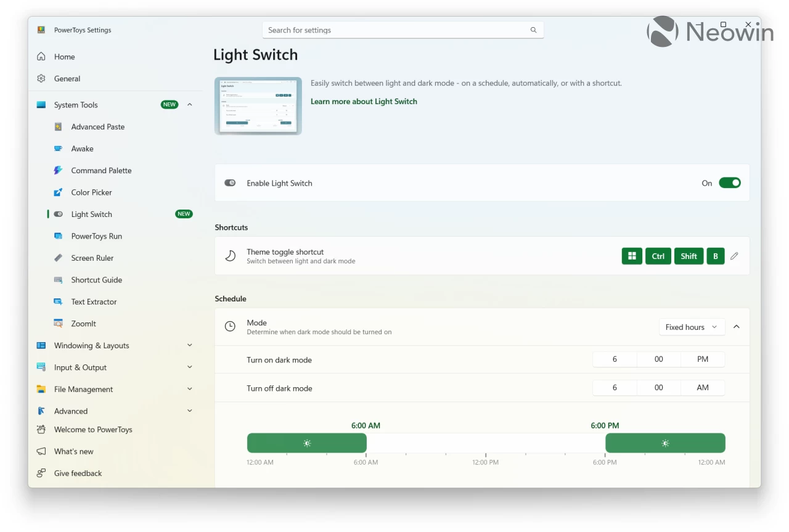The height and width of the screenshot is (532, 789).
Task: Expand the Windowing & Layouts group
Action: point(189,346)
